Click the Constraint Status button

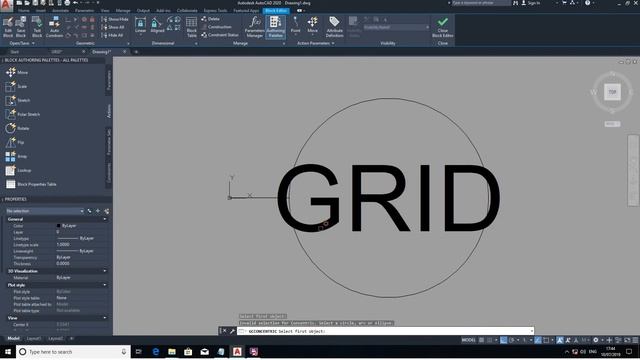click(220, 35)
